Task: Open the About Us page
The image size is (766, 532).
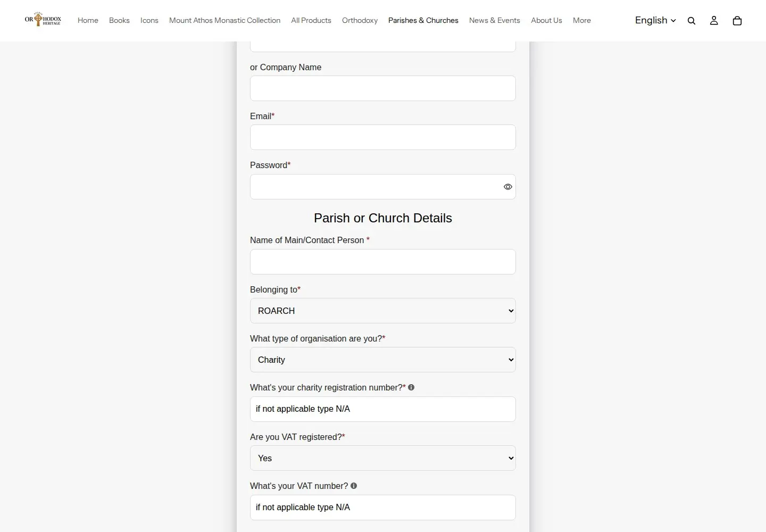Action: click(x=546, y=20)
